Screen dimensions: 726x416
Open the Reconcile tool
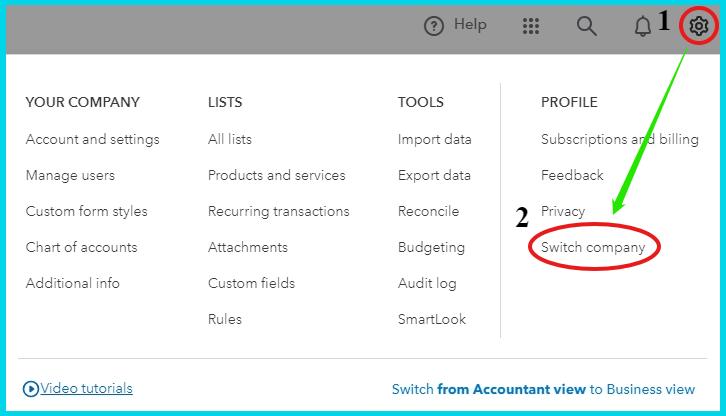point(428,211)
